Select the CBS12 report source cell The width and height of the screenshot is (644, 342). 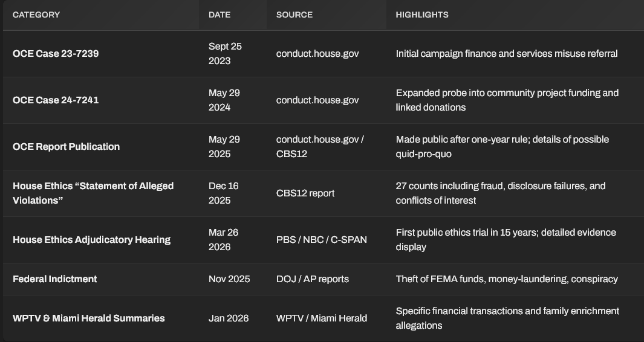click(305, 193)
